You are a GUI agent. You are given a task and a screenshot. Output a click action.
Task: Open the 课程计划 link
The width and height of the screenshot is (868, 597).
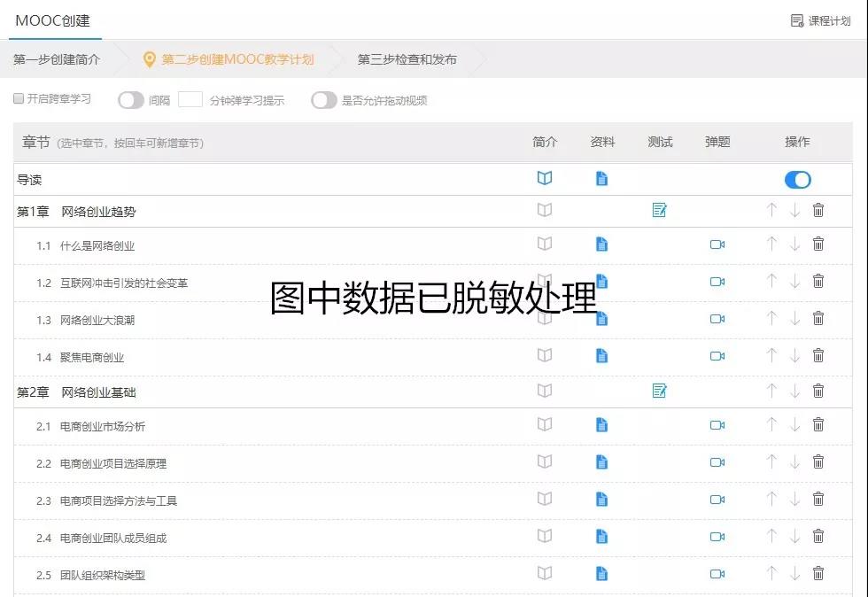tap(821, 20)
